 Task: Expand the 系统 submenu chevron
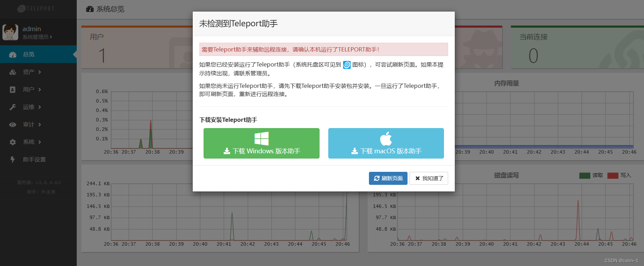pyautogui.click(x=40, y=142)
